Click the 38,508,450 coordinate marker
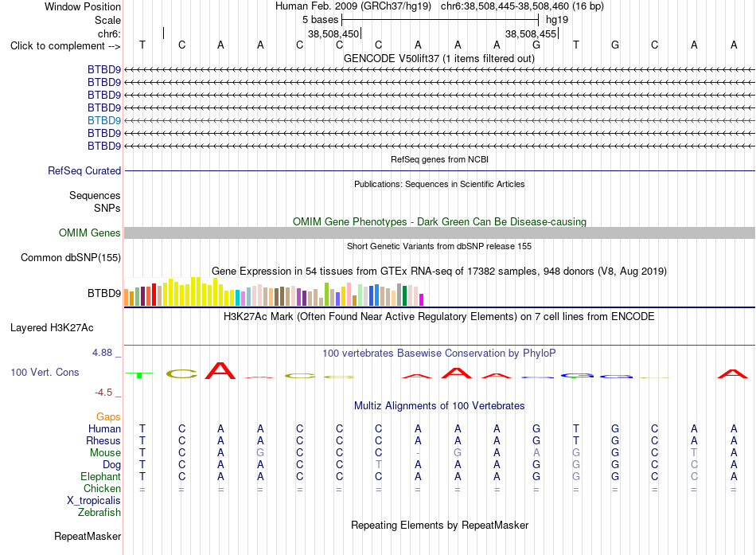 333,33
